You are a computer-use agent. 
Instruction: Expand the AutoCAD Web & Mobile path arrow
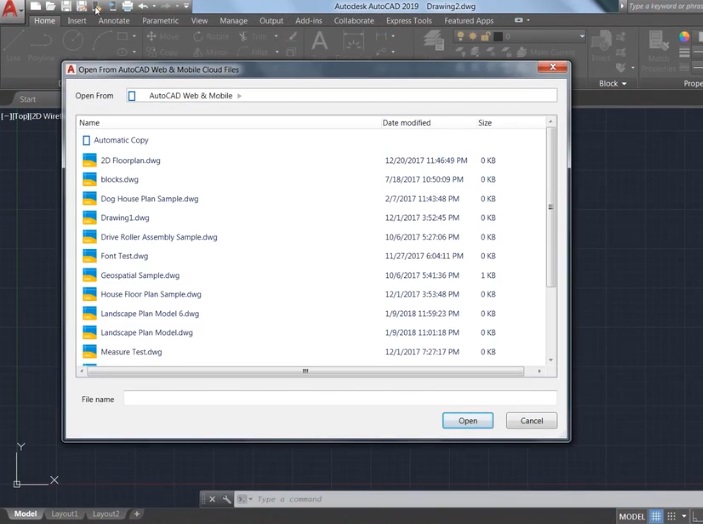point(239,96)
